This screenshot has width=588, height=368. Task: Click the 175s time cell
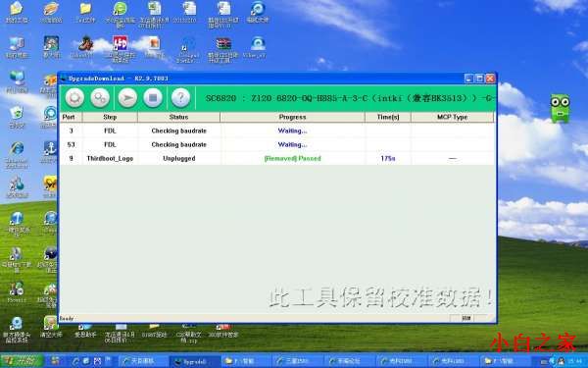[388, 158]
